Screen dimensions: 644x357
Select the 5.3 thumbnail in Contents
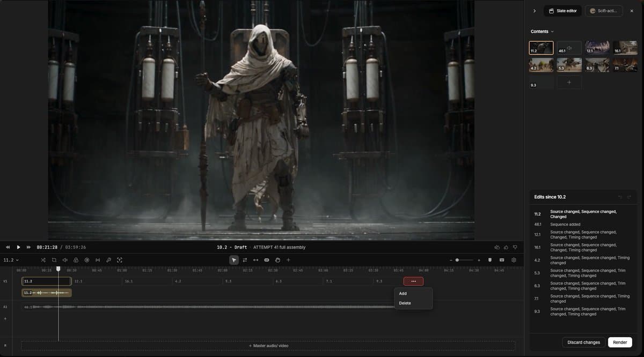[x=569, y=65]
